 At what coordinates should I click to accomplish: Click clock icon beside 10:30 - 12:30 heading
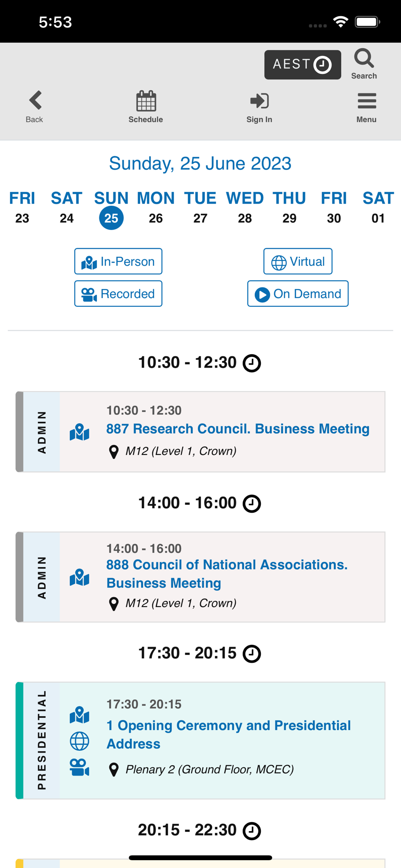(252, 363)
